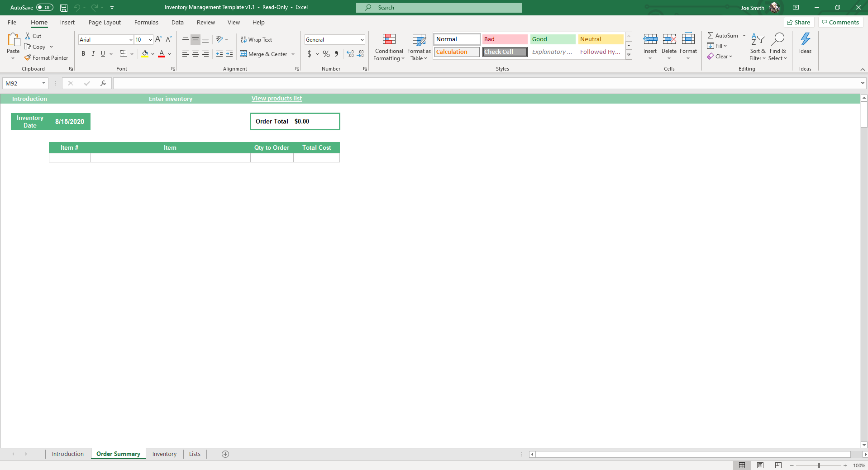Apply the red font color
The width and height of the screenshot is (868, 470).
pos(162,54)
